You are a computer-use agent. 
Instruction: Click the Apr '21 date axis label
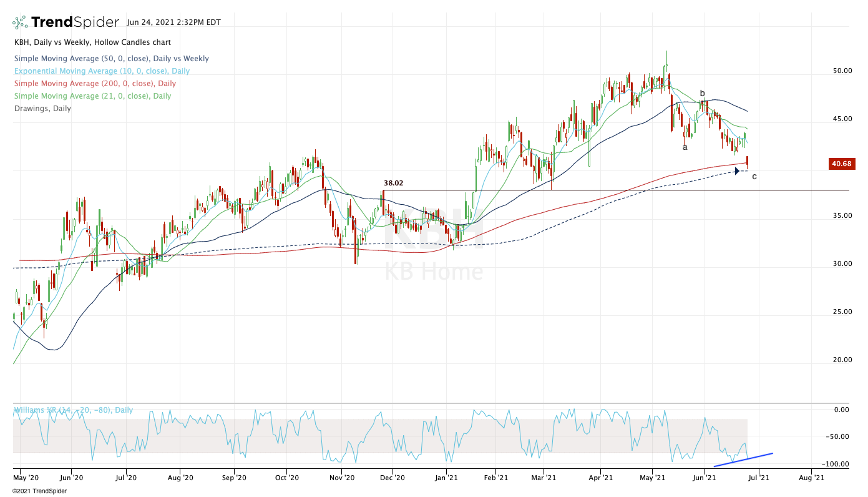pyautogui.click(x=600, y=477)
